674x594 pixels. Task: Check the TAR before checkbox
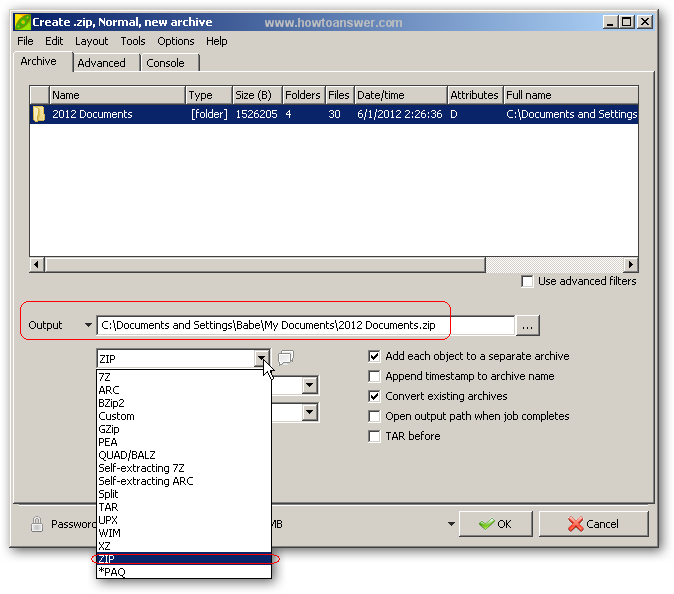click(375, 436)
